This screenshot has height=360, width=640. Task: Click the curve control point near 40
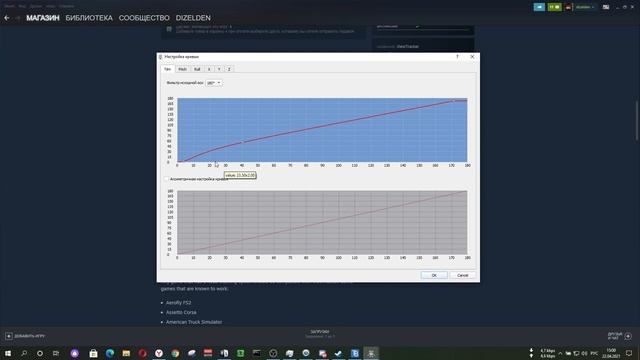click(242, 142)
